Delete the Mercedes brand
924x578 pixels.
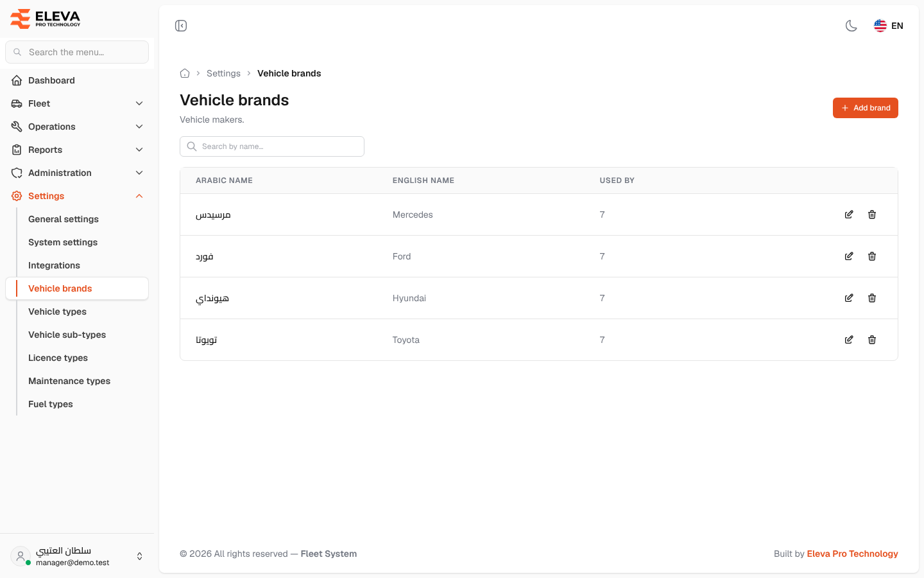872,215
